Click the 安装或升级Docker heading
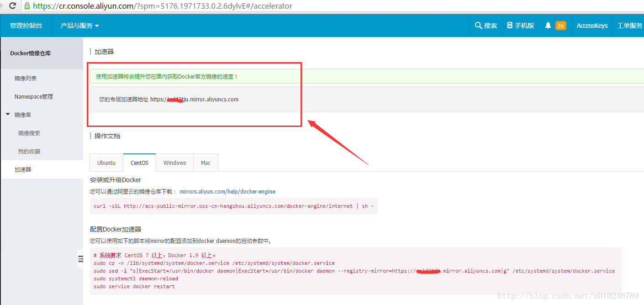The width and height of the screenshot is (644, 305). pos(116,180)
